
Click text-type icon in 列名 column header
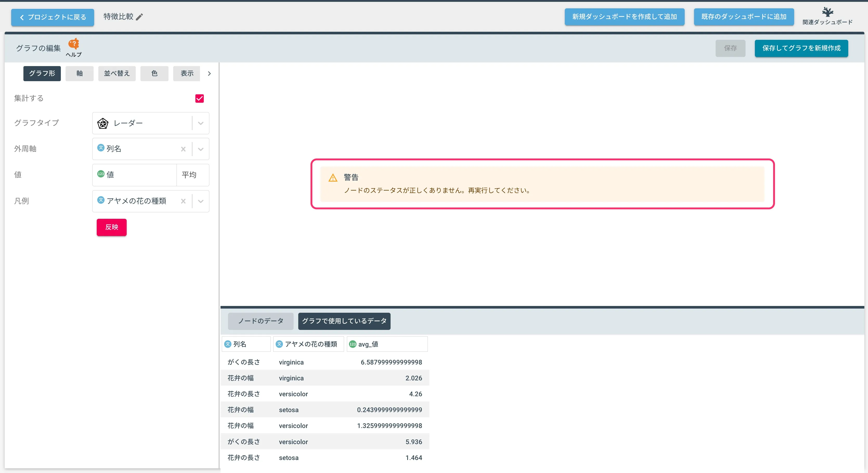click(228, 344)
